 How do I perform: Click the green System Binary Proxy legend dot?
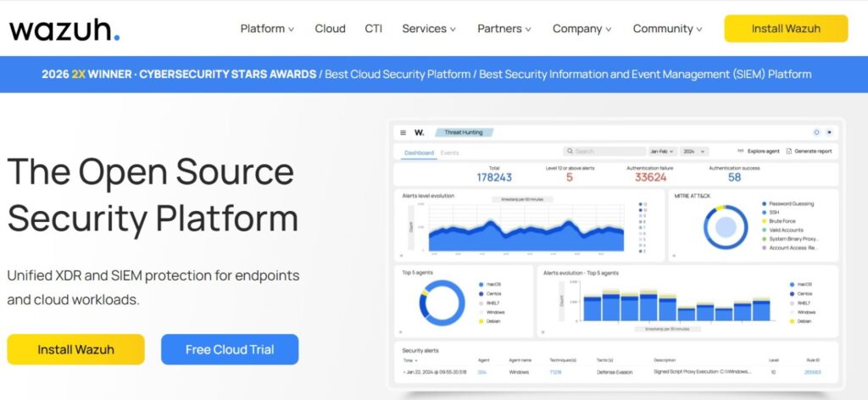coord(765,239)
